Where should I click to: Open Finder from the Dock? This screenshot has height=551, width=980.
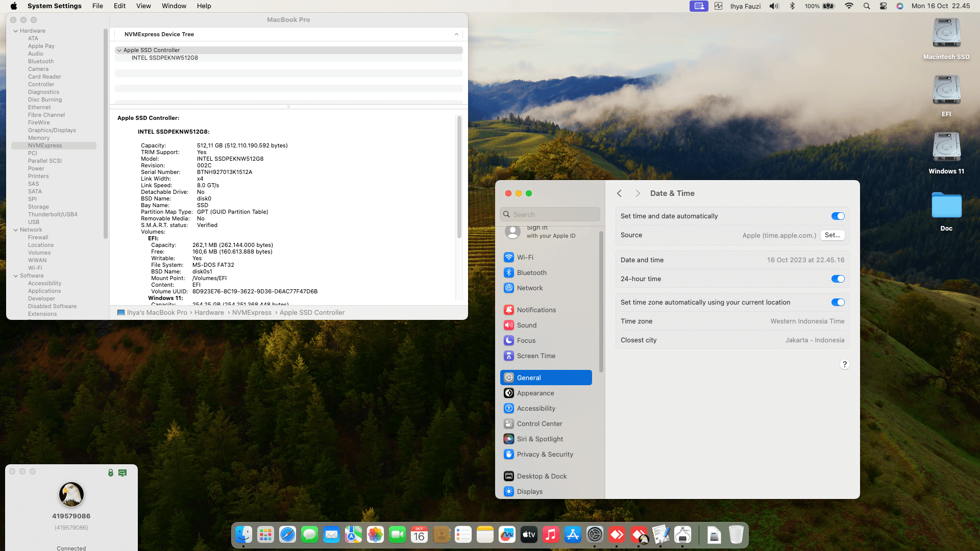tap(243, 535)
